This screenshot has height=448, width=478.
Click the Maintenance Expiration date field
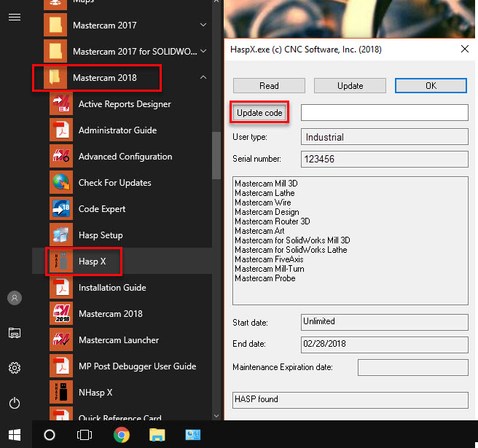[x=412, y=368]
